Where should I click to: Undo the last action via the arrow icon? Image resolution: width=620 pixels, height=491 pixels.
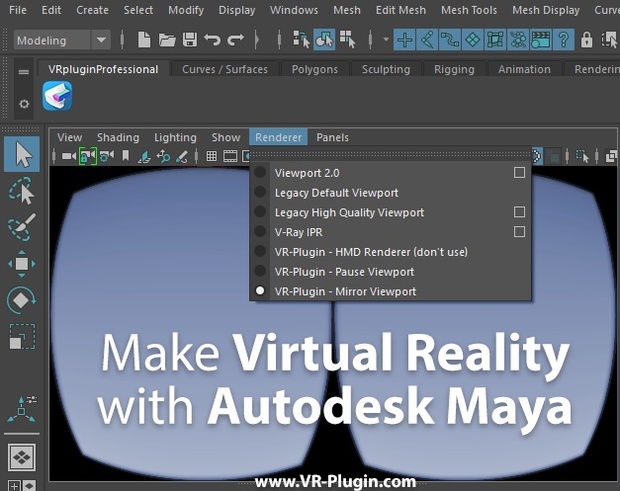[212, 40]
